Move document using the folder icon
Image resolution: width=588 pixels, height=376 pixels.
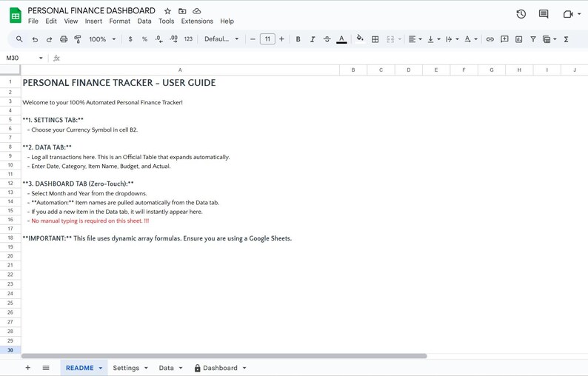pos(182,11)
